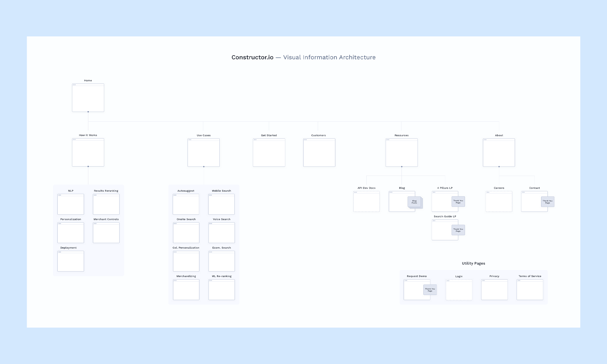Click the Utility Pages heading
607x364 pixels.
point(473,263)
